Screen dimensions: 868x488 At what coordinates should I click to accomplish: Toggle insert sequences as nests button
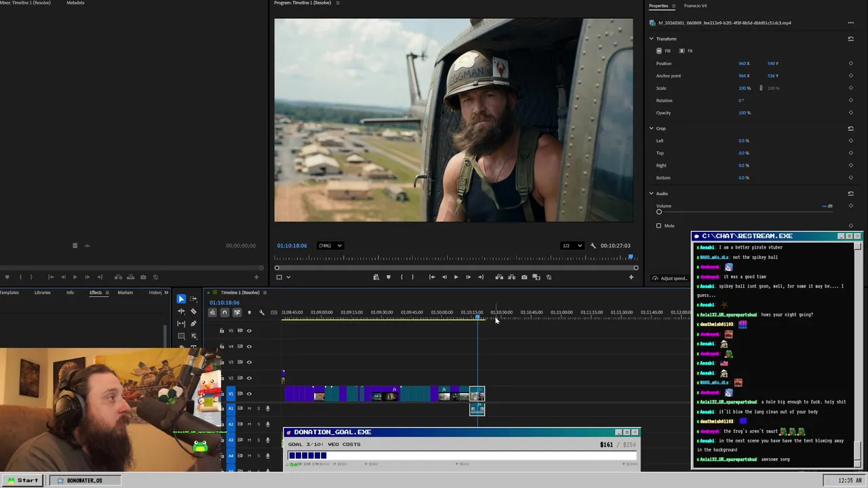click(x=212, y=312)
